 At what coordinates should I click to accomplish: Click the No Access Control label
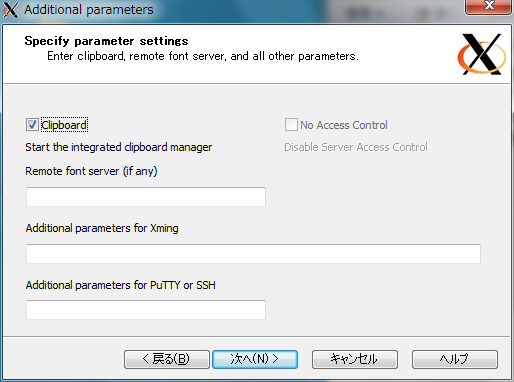click(344, 125)
